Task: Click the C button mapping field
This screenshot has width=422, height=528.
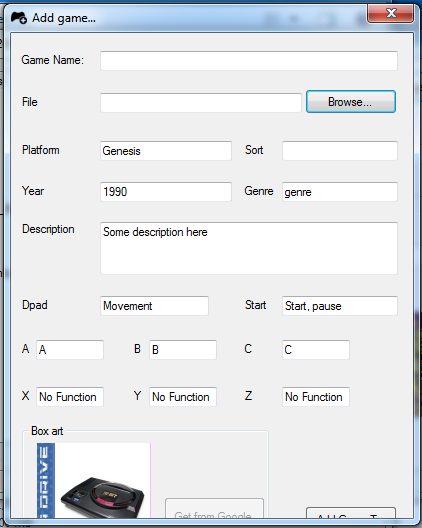Action: (316, 350)
